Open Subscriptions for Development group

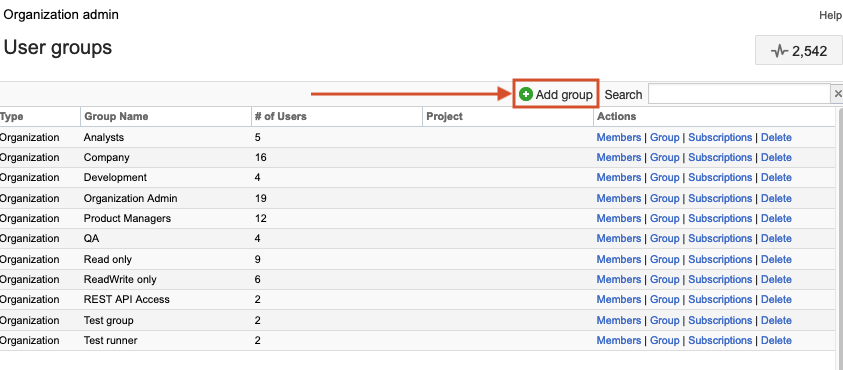(720, 177)
